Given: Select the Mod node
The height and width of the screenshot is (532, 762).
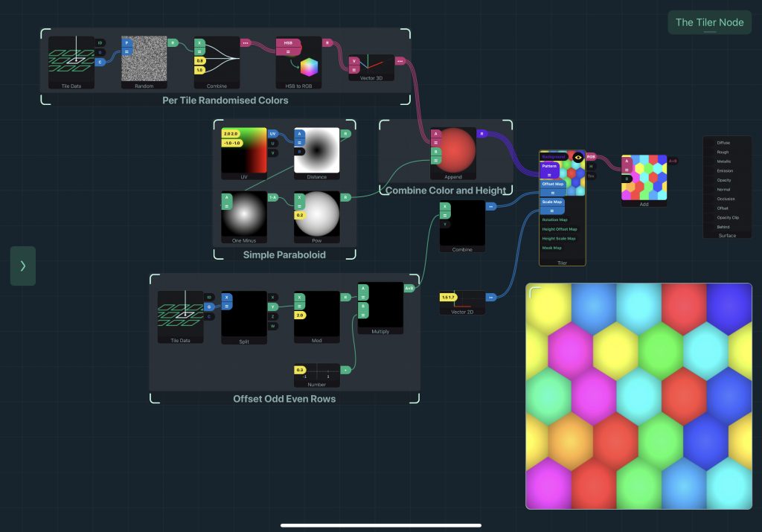Looking at the screenshot, I should tap(317, 317).
